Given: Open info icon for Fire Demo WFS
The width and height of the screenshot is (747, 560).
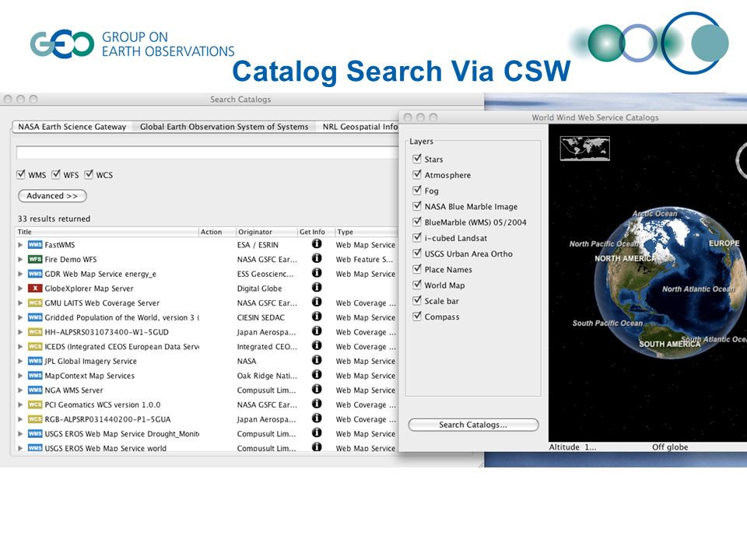Looking at the screenshot, I should 317,258.
